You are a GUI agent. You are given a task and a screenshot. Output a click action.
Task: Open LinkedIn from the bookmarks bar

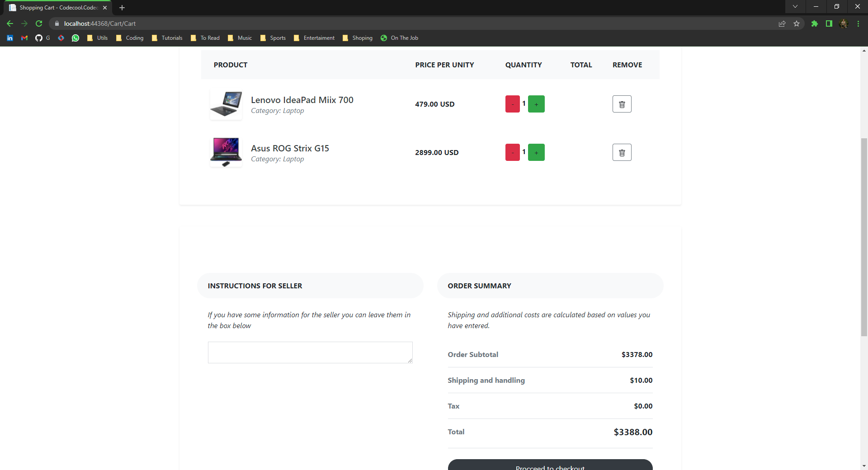9,38
